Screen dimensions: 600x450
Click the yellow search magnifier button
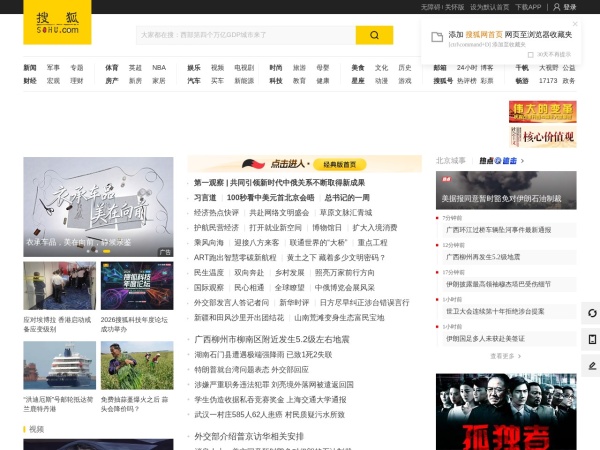pyautogui.click(x=374, y=35)
